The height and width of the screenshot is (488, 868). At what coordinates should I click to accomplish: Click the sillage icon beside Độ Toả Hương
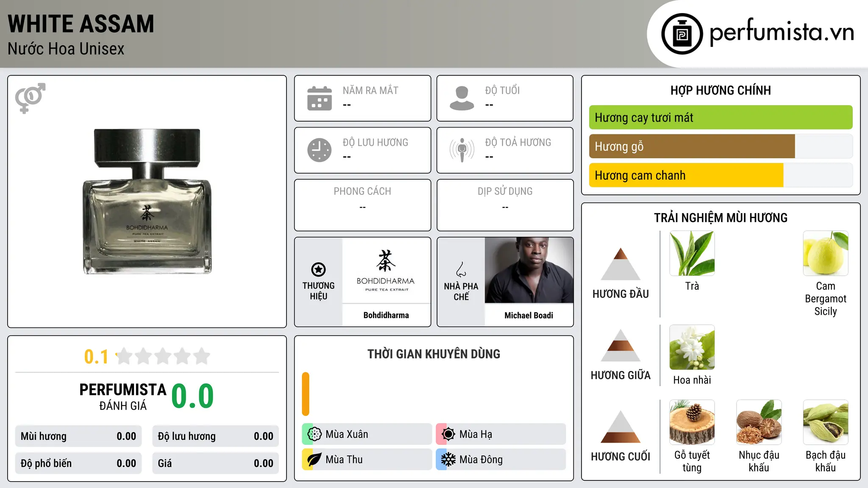coord(462,150)
